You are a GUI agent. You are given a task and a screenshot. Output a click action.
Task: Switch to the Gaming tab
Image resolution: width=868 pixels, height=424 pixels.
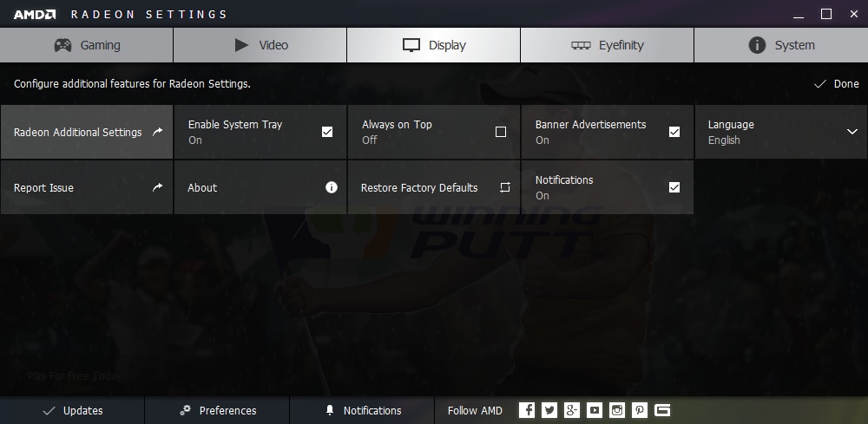[x=87, y=45]
